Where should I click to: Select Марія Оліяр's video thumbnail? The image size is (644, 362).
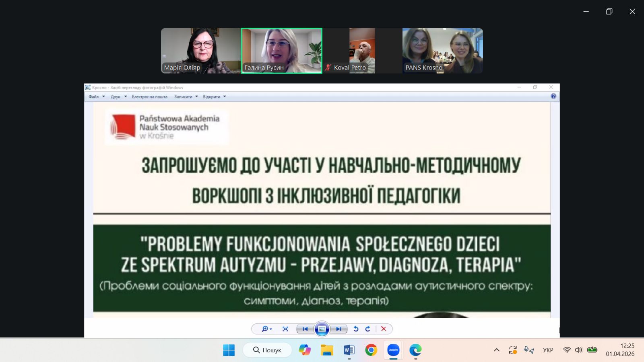pyautogui.click(x=201, y=51)
